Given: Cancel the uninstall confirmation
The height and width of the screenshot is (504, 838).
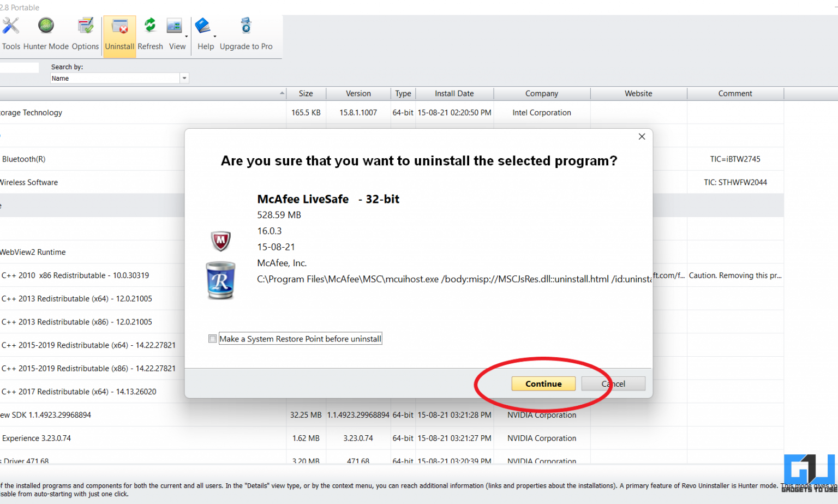Looking at the screenshot, I should [613, 383].
